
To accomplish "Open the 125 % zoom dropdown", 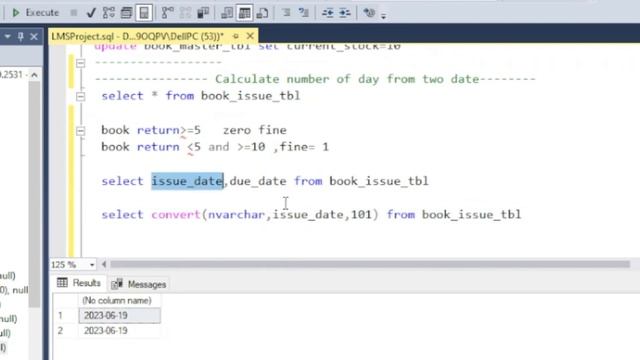I will [92, 265].
